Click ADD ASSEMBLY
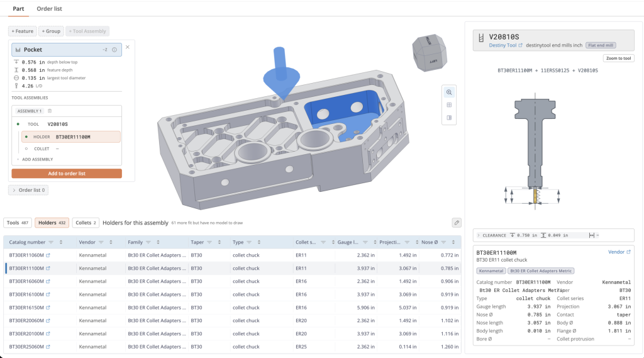This screenshot has height=358, width=644. (37, 159)
